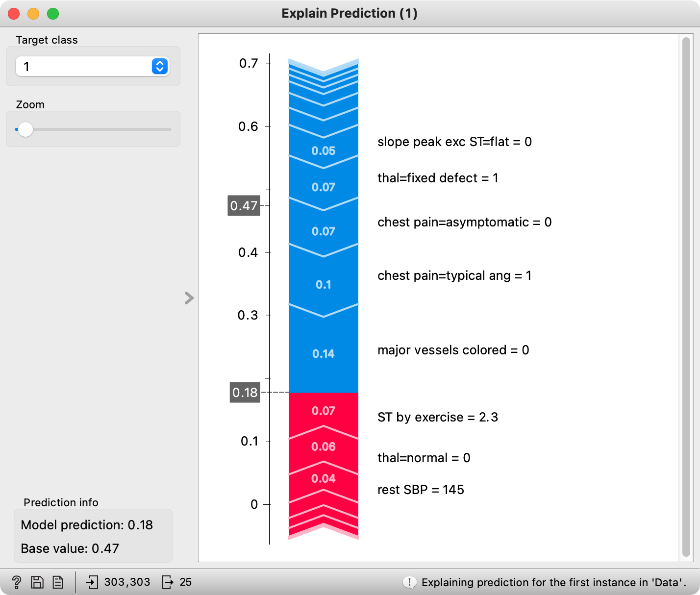Click the Prediction info box showing Base value 0.47
700x595 pixels.
click(93, 536)
